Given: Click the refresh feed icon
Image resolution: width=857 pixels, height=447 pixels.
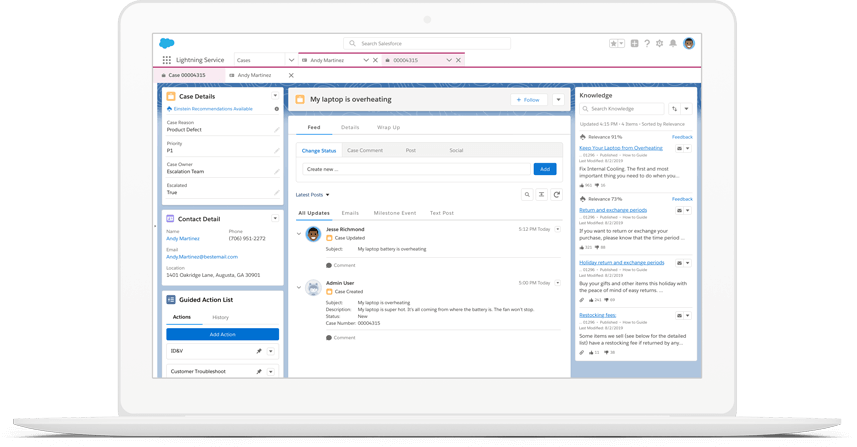Looking at the screenshot, I should click(x=557, y=195).
